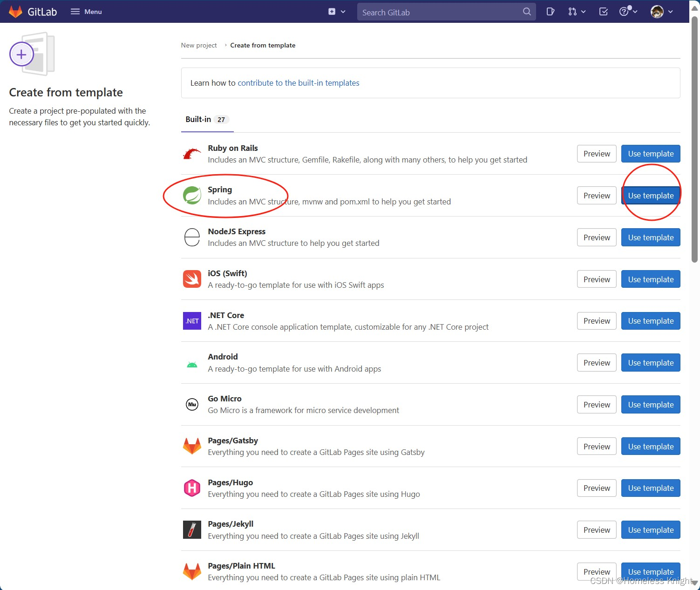Preview the NodeJS Express template
Screen dimensions: 700x590
pos(597,237)
